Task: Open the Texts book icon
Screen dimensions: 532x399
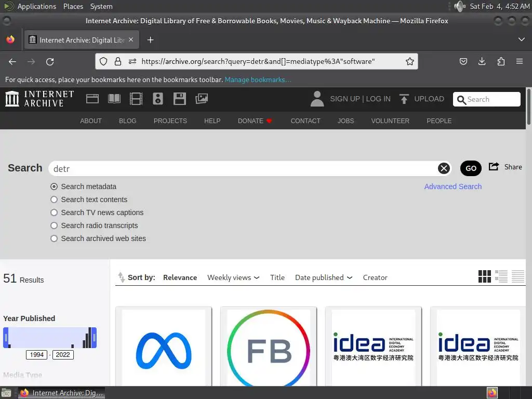Action: [114, 99]
